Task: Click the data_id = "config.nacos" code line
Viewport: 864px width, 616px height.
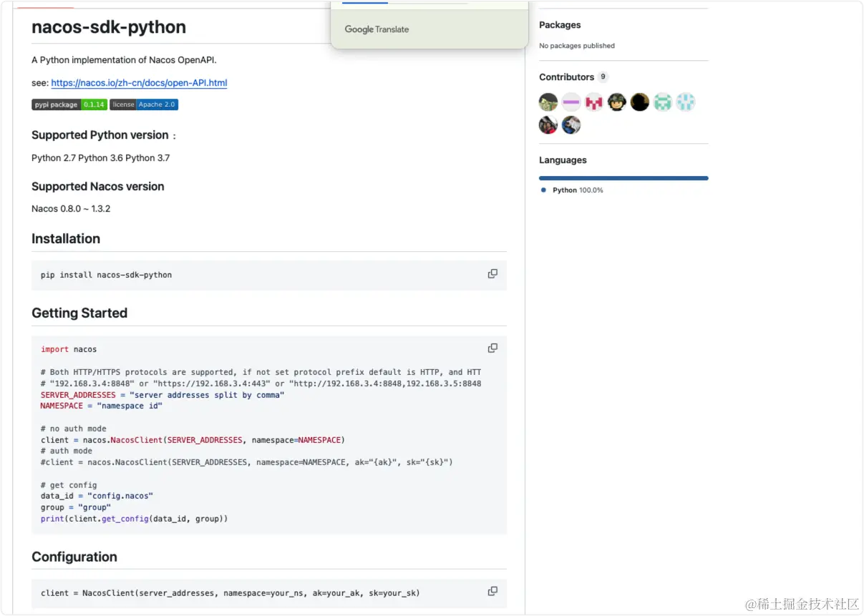Action: tap(97, 496)
